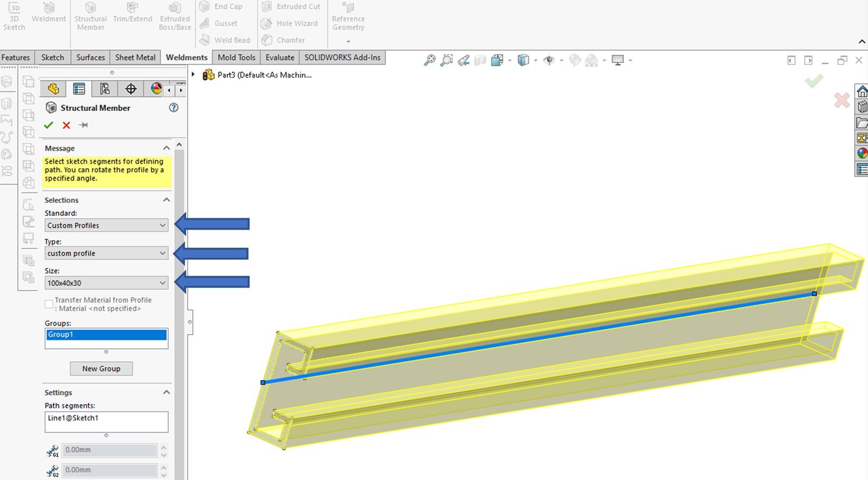Image resolution: width=868 pixels, height=480 pixels.
Task: Open Structural Member help question mark
Action: coord(174,107)
